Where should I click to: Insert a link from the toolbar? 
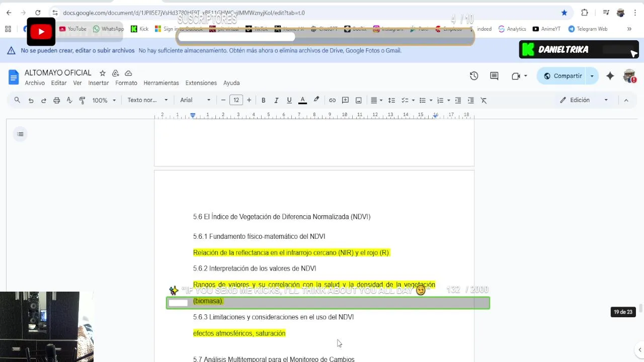pos(332,100)
